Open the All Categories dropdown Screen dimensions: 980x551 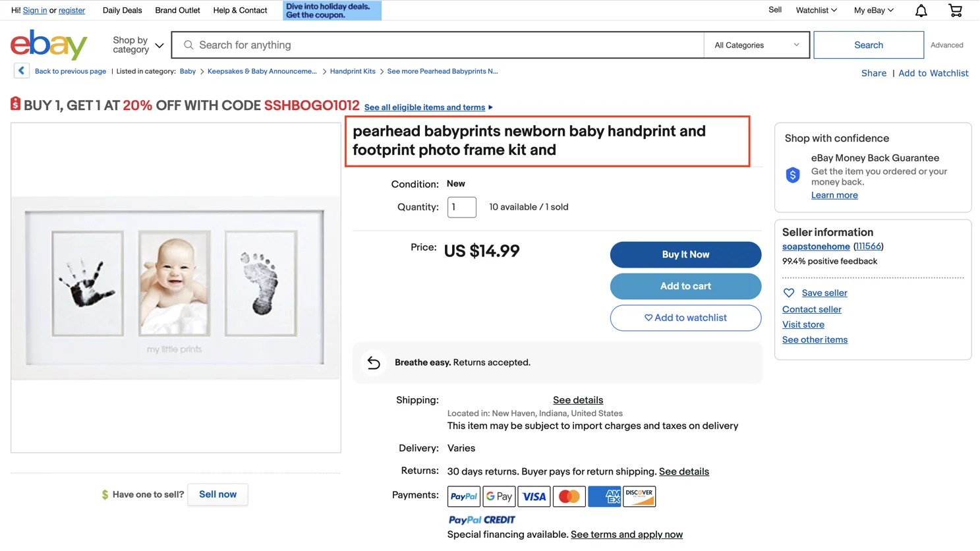756,45
